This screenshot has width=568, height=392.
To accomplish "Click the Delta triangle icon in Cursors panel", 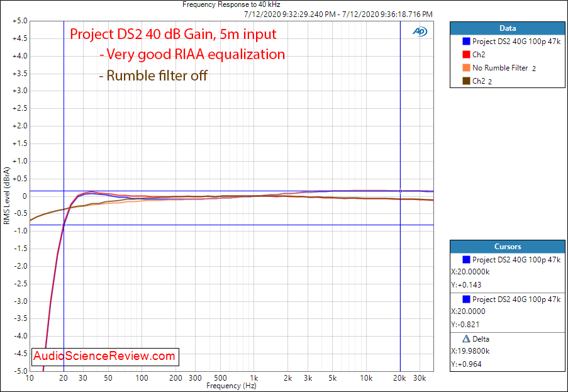I will 466,339.
